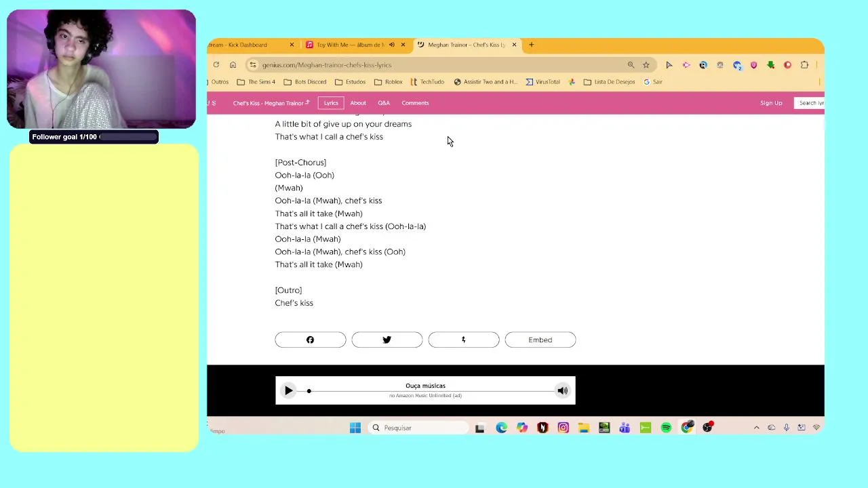Go to the About section
The image size is (868, 488).
coord(358,103)
